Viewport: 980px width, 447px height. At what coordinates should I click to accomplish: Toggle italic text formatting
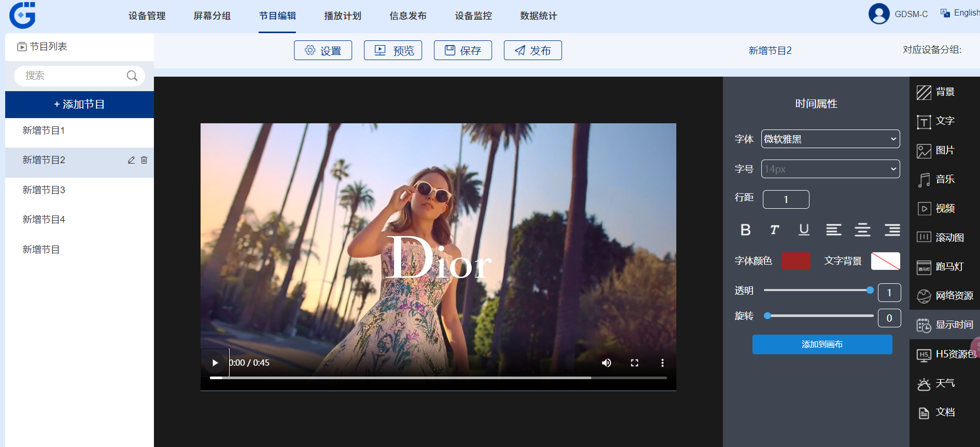point(774,230)
